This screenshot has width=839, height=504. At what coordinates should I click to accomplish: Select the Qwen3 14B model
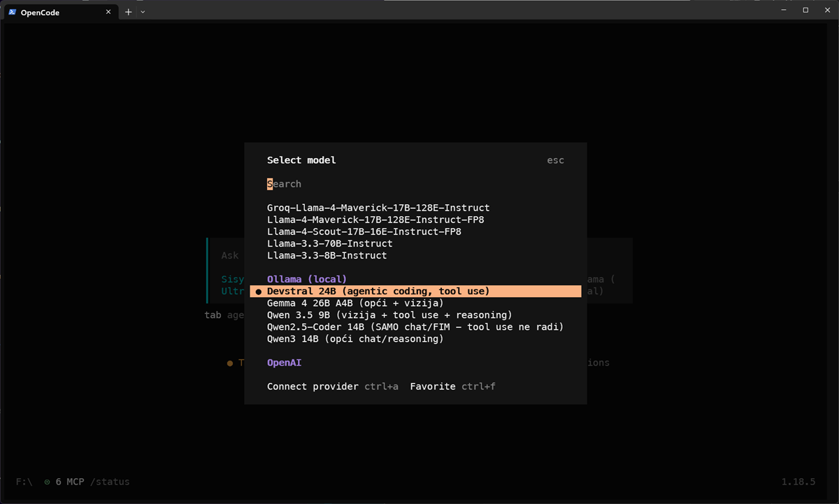pyautogui.click(x=355, y=338)
